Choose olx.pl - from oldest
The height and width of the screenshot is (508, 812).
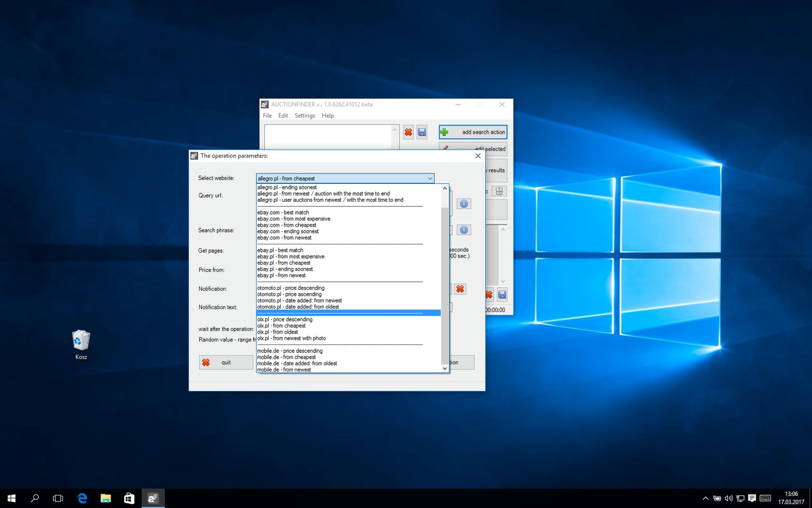[x=348, y=332]
